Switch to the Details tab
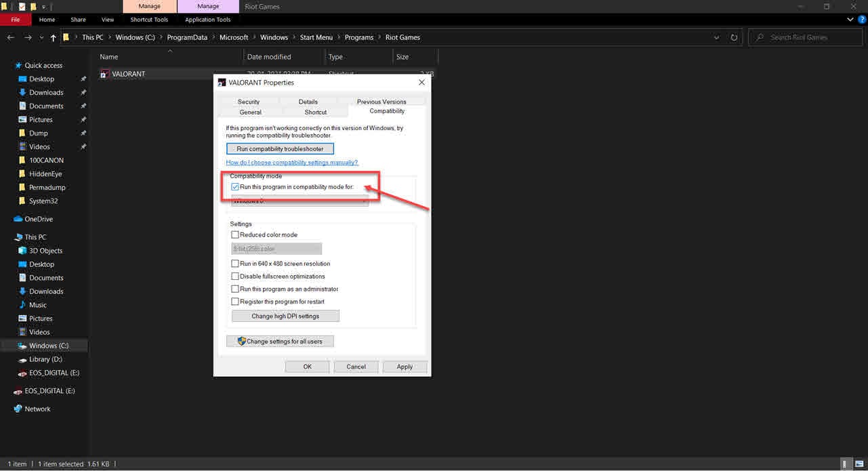The image size is (868, 471). point(308,102)
